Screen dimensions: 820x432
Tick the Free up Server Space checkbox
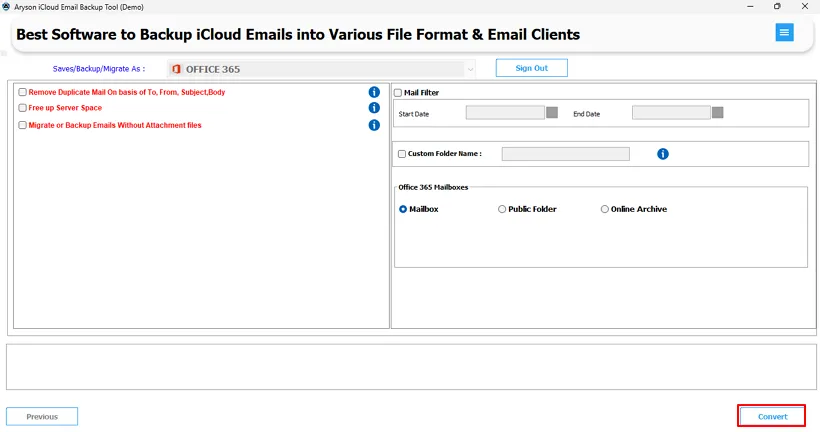22,108
